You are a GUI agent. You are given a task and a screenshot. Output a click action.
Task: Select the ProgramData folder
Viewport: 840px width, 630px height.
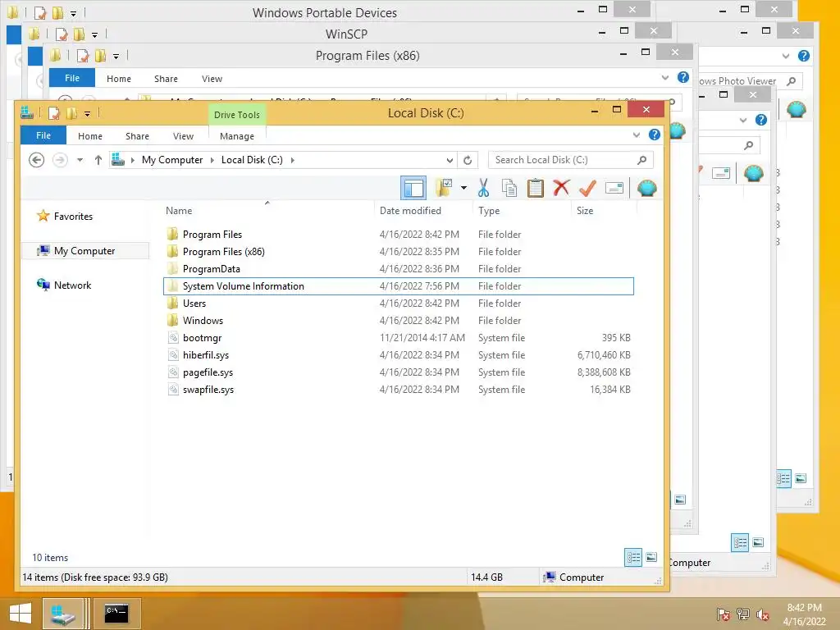point(398,268)
